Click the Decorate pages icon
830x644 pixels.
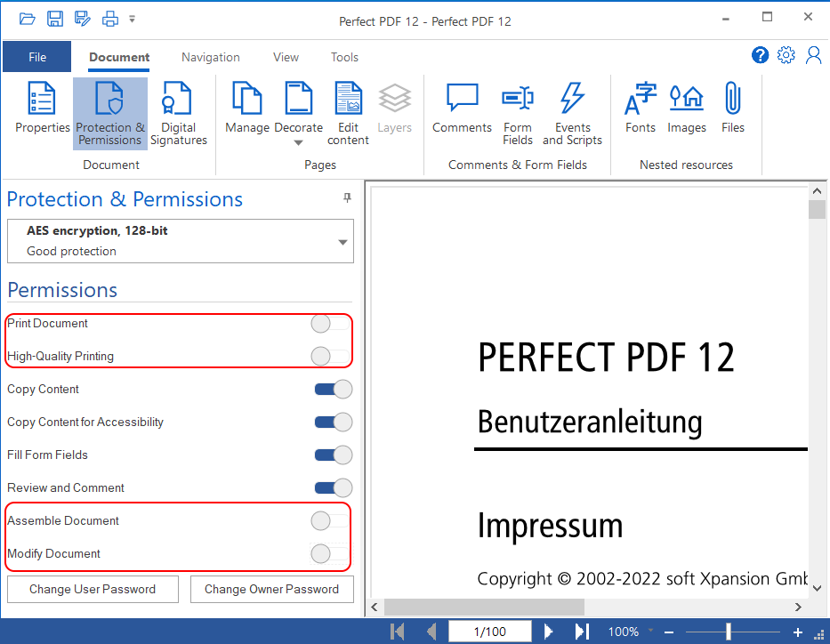pos(299,99)
